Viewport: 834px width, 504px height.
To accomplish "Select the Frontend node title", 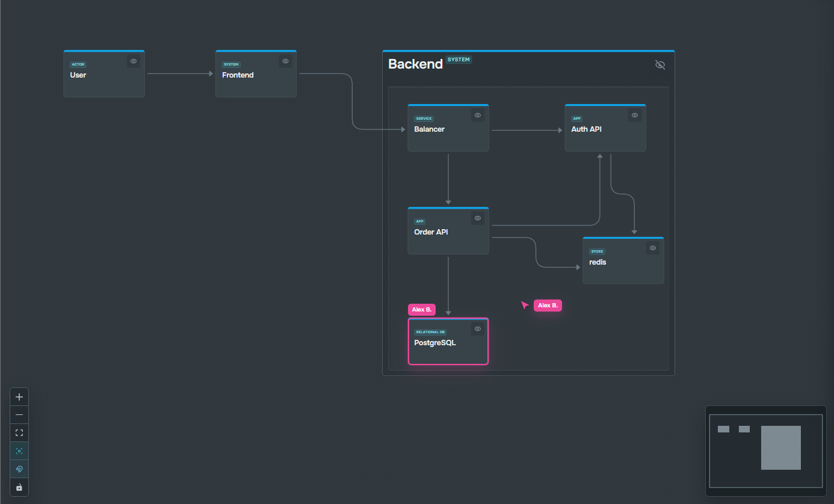I will point(238,75).
